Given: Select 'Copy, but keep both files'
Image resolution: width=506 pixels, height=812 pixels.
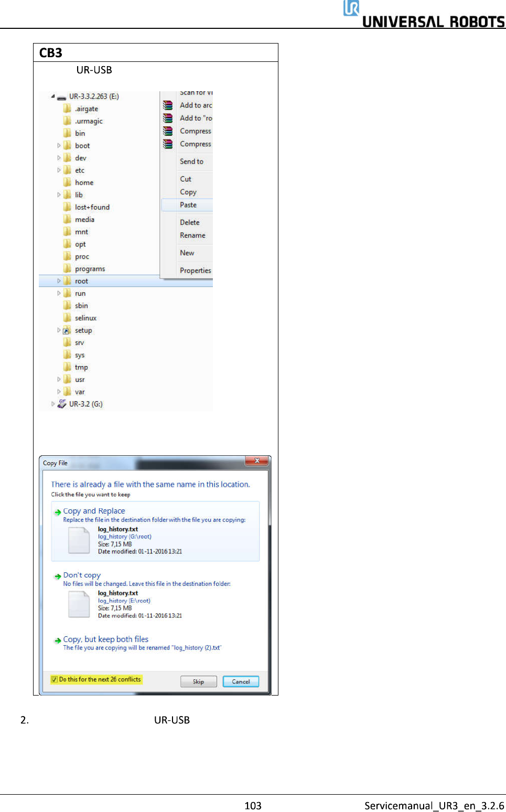Looking at the screenshot, I should (x=155, y=643).
